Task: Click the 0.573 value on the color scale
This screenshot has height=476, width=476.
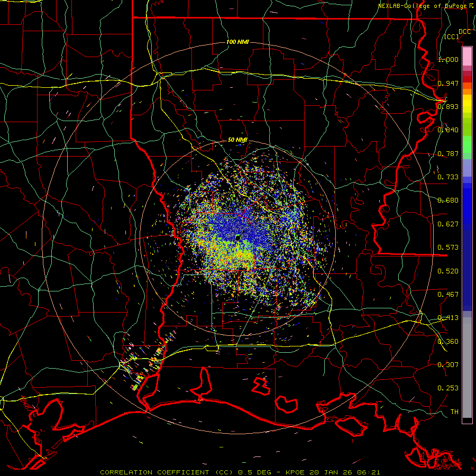Action: 448,248
